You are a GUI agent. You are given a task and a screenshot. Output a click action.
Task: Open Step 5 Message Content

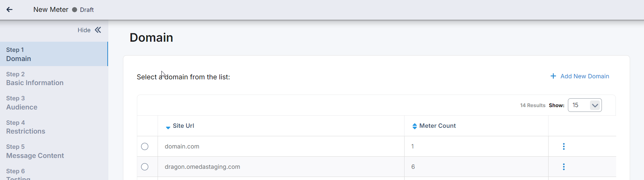(35, 152)
